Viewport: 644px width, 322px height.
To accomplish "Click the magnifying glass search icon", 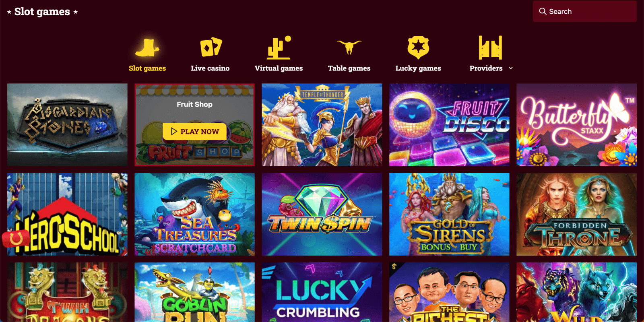I will click(x=543, y=11).
